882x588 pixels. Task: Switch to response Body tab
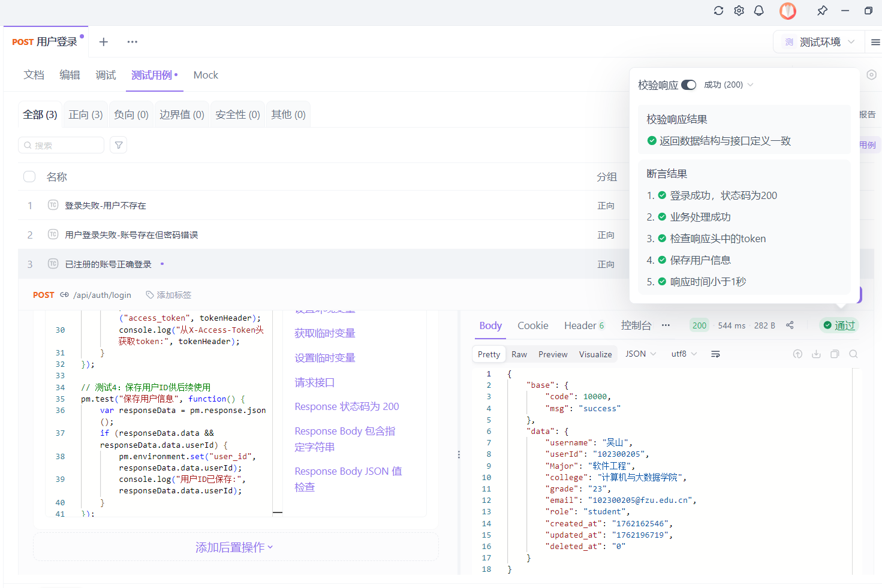[x=490, y=325]
